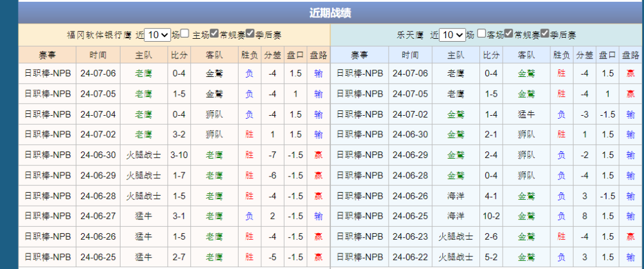Click 赛事 header in 乐天鹰 table

click(360, 55)
